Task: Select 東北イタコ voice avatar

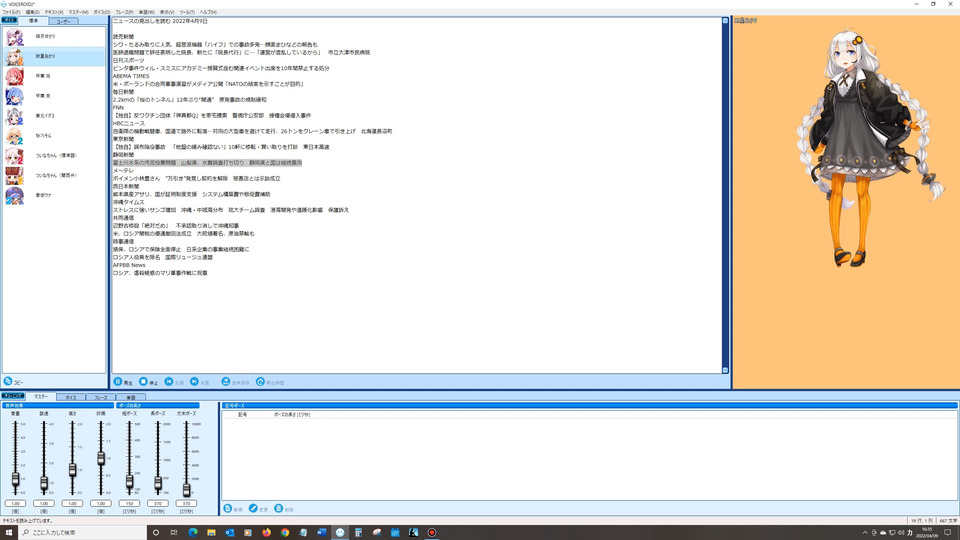Action: [x=15, y=116]
